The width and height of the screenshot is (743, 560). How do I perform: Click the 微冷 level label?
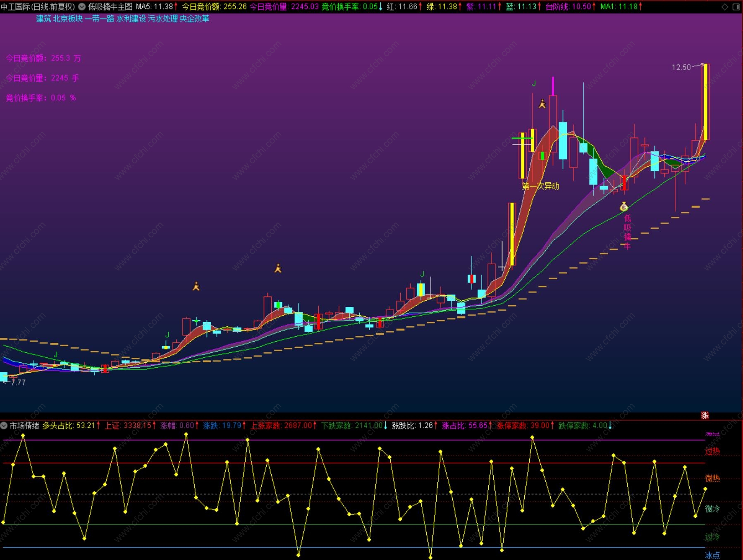click(x=712, y=509)
